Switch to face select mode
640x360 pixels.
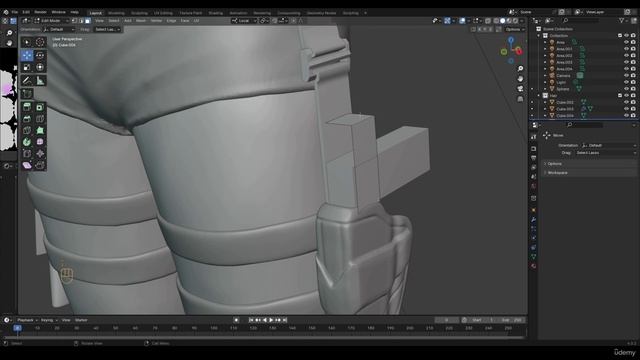coord(87,20)
